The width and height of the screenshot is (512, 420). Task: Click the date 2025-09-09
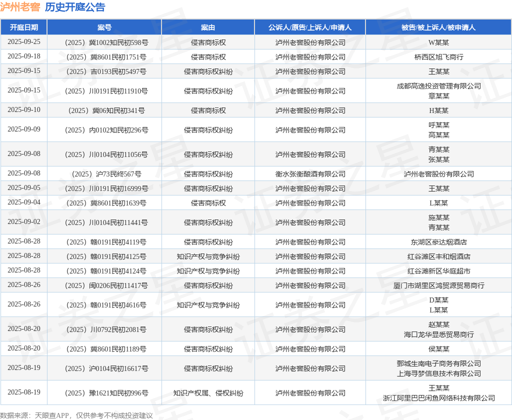(24, 129)
